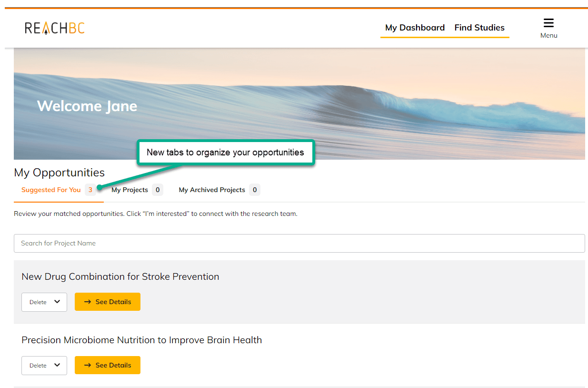
Task: Expand the Delete dropdown for Microbiome Nutrition
Action: pos(44,365)
